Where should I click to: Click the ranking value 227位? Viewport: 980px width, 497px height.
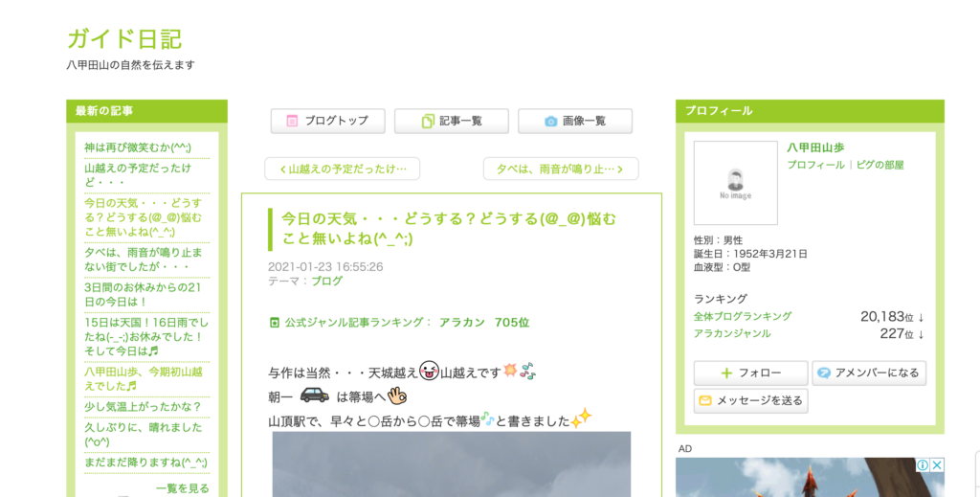[x=897, y=334]
